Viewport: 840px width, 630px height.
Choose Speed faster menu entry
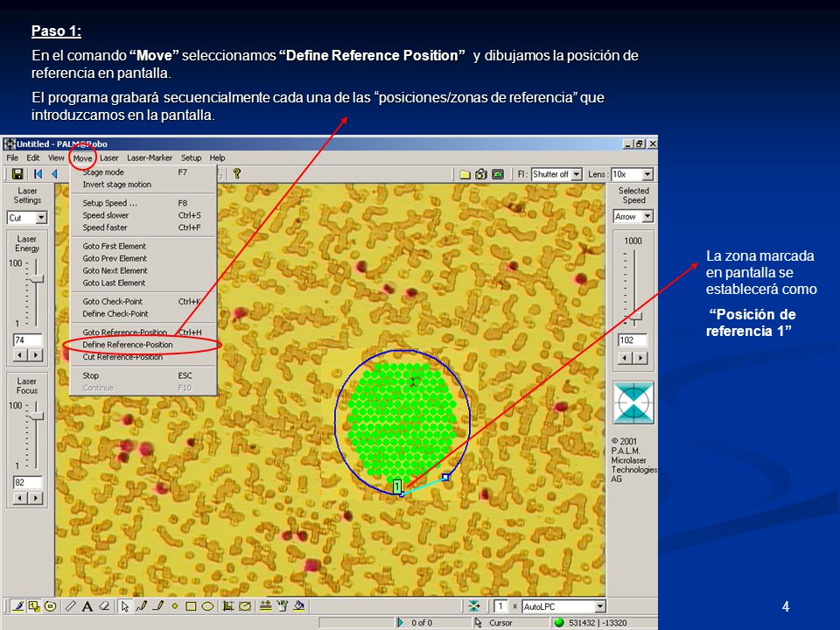(x=143, y=227)
